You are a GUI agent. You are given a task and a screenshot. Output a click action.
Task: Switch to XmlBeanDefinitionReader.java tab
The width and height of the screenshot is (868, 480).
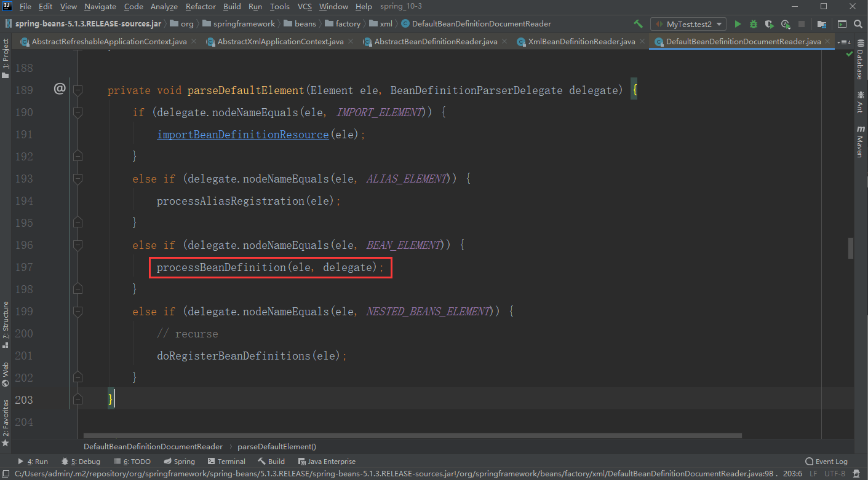581,42
